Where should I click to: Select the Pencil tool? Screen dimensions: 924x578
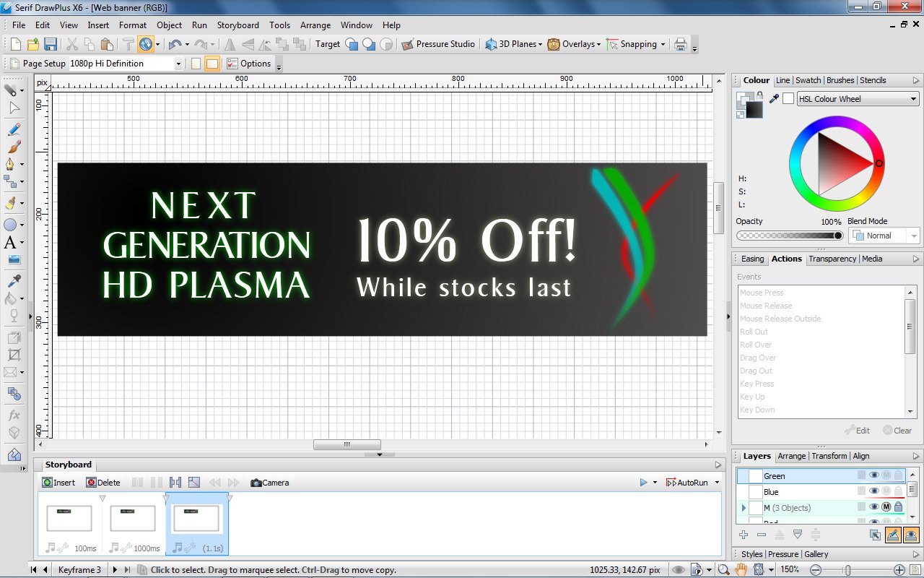click(14, 129)
